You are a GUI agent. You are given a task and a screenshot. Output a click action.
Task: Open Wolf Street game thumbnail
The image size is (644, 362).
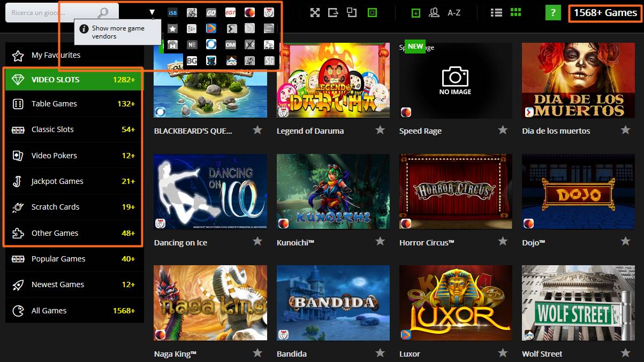(x=578, y=303)
